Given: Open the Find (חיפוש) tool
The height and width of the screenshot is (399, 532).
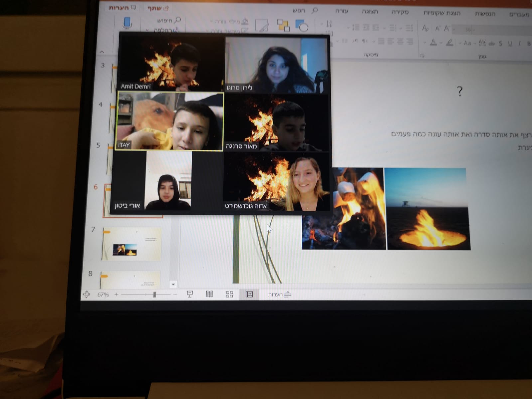Looking at the screenshot, I should coord(169,21).
